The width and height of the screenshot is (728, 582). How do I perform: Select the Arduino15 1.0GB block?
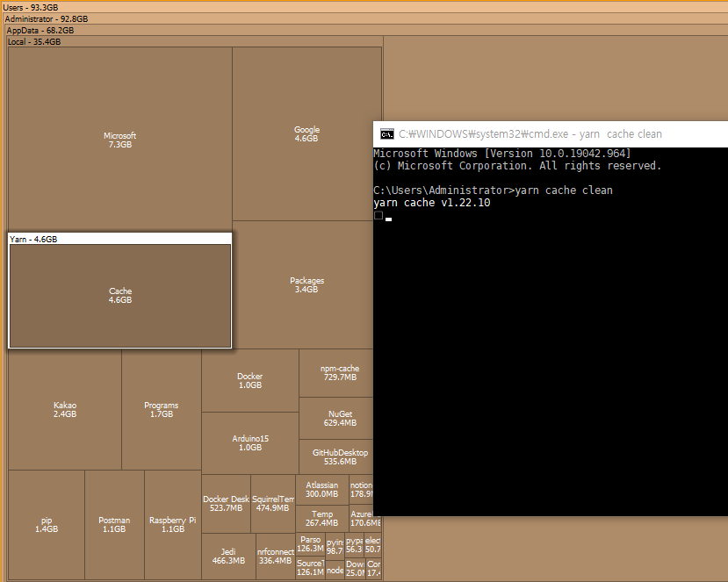point(249,442)
